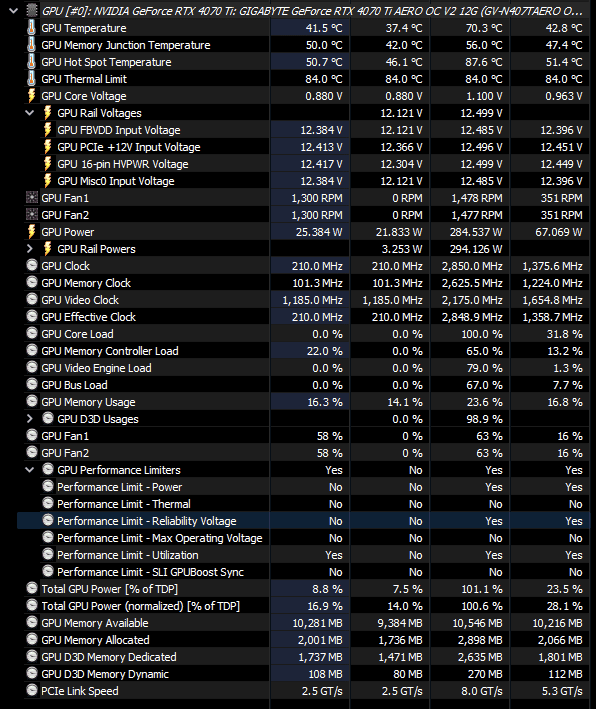596x709 pixels.
Task: Expand the GPU D3D Usages group
Action: tap(30, 419)
